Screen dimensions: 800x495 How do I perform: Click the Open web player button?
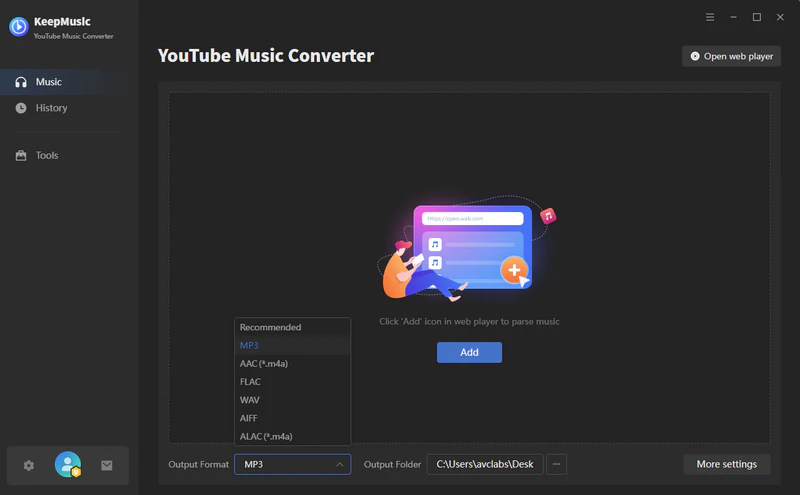(x=731, y=56)
